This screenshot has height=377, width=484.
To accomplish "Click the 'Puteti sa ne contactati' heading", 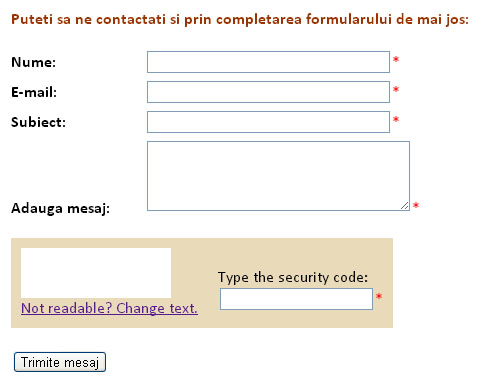I will pos(240,19).
